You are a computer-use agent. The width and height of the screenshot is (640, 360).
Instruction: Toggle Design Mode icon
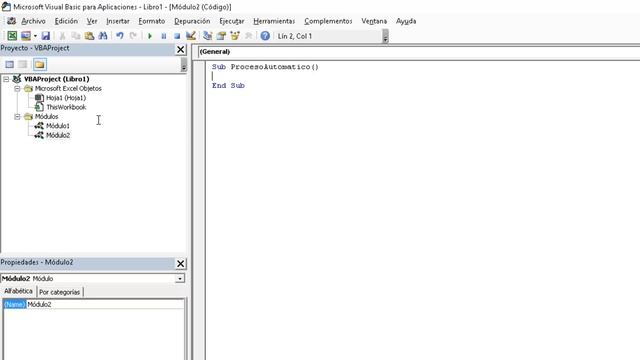[x=191, y=36]
